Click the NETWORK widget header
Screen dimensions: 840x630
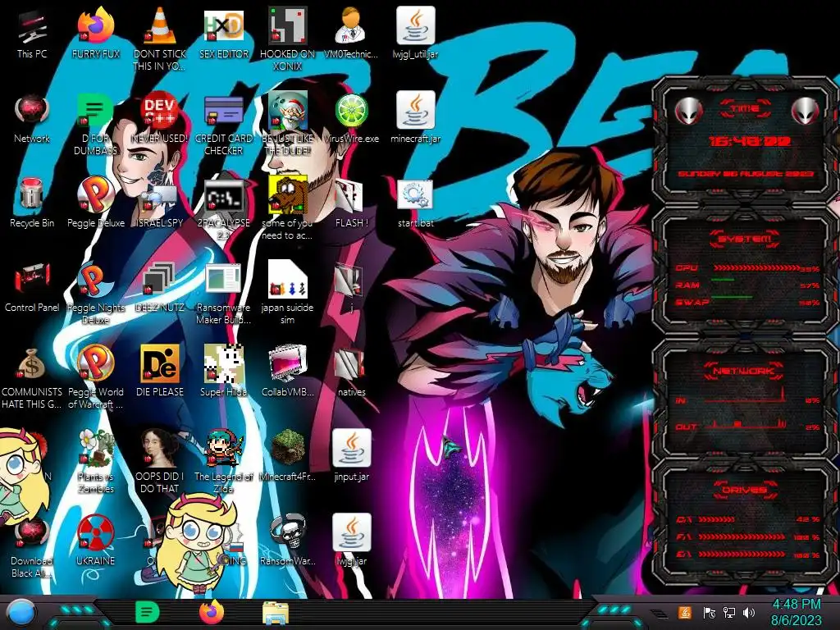(x=744, y=371)
